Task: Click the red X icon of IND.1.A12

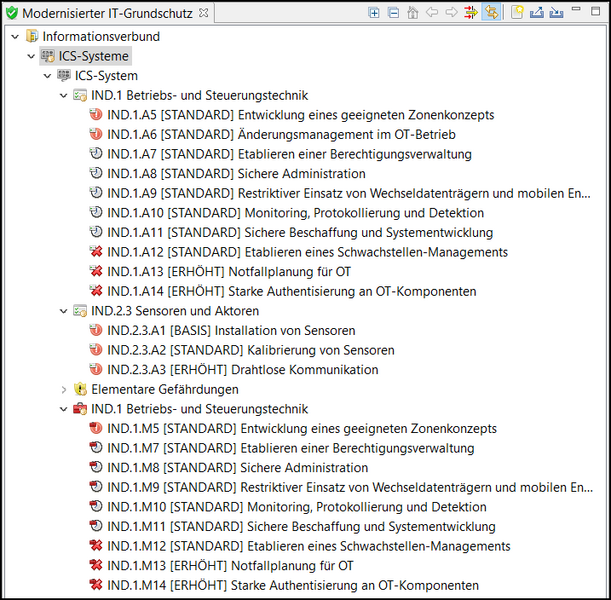Action: pos(96,252)
